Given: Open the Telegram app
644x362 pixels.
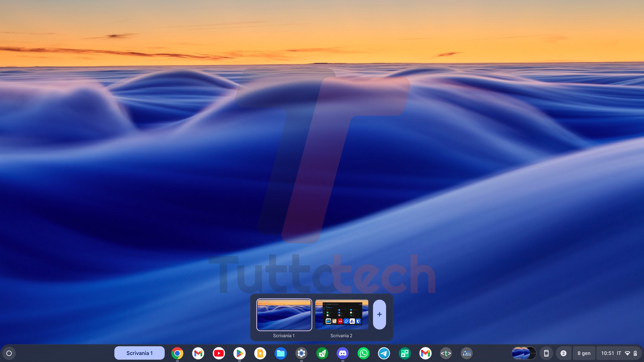Looking at the screenshot, I should [x=384, y=353].
